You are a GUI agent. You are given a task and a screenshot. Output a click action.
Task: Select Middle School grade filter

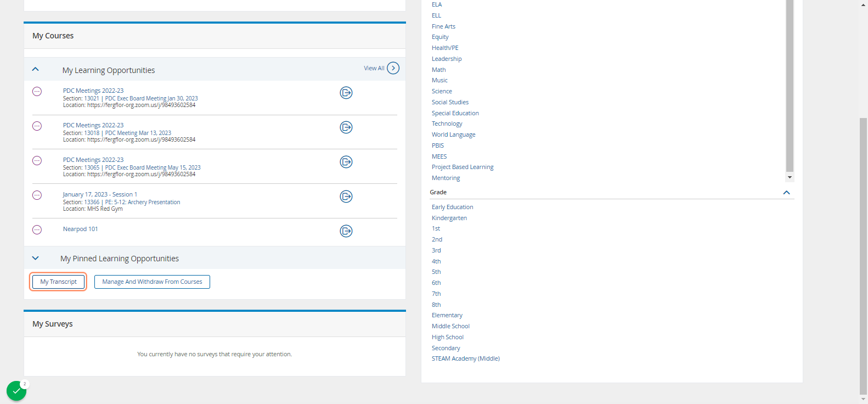(x=451, y=327)
